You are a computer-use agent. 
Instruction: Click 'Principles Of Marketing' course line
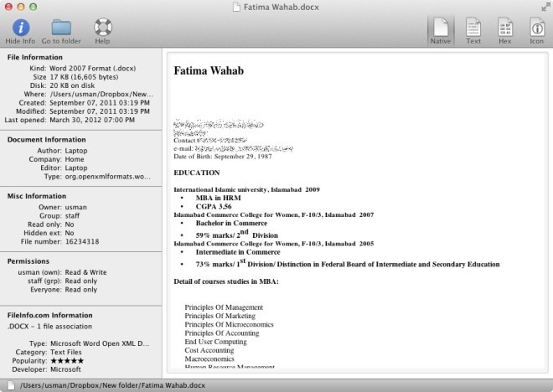220,316
